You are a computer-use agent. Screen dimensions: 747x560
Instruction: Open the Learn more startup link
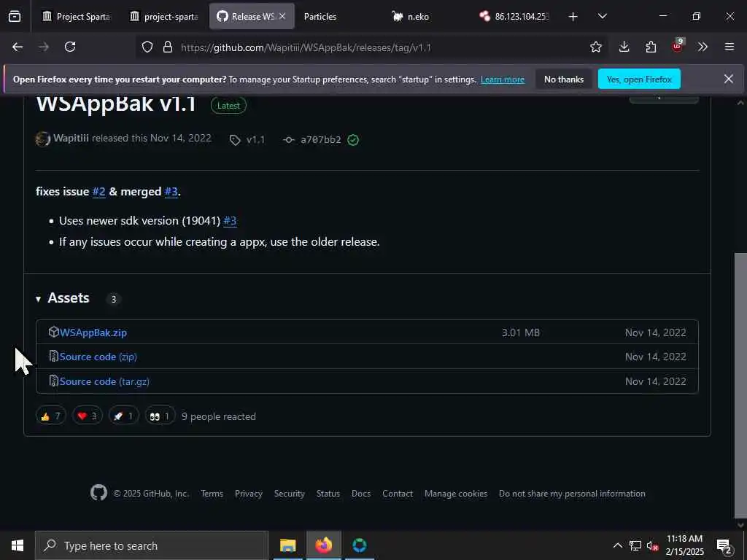[x=502, y=79]
